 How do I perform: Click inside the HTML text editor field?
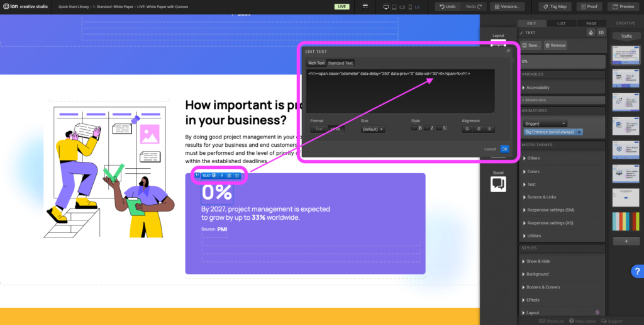click(x=400, y=91)
